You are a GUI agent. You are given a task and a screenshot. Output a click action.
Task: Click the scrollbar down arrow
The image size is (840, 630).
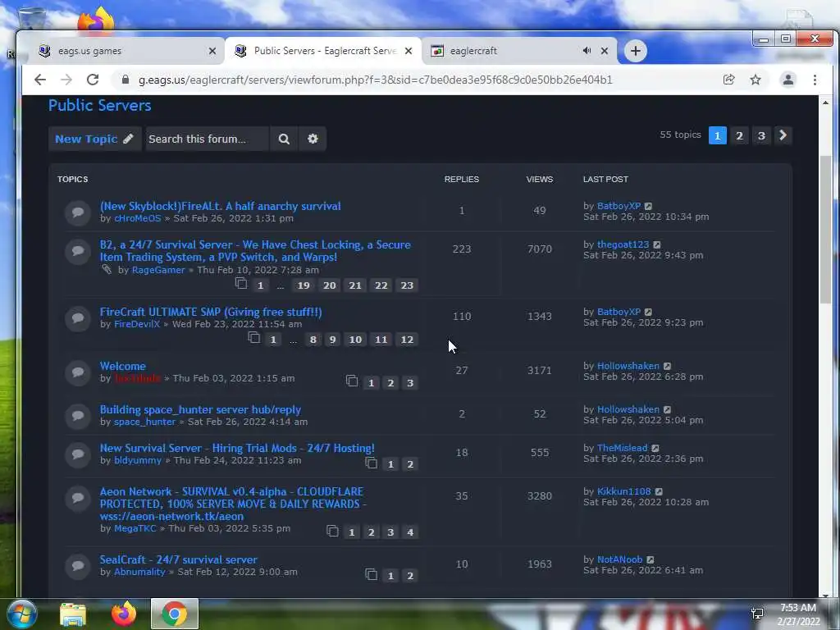(825, 594)
